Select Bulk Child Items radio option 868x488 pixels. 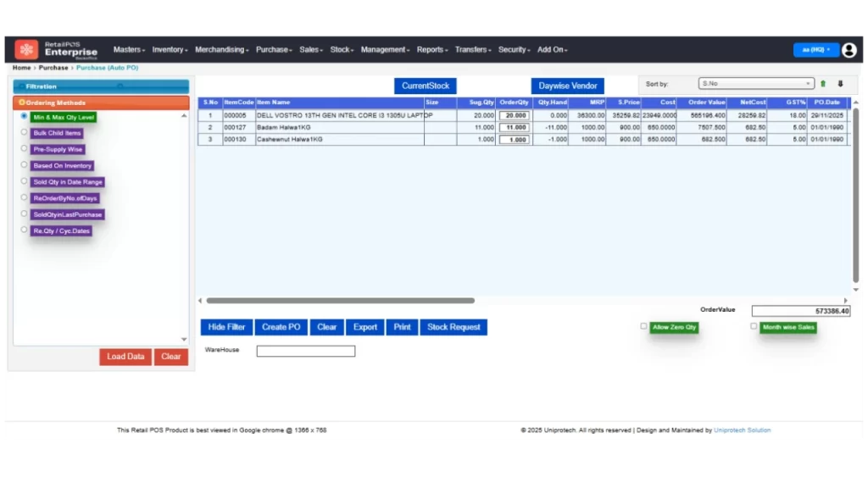[24, 132]
